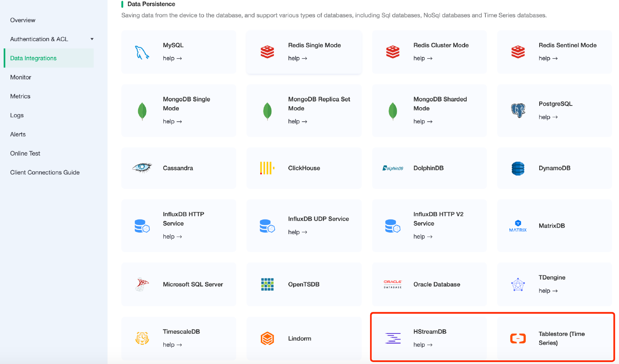Viewport: 619px width, 364px height.
Task: Click the Data Persistence section heading
Action: (151, 4)
